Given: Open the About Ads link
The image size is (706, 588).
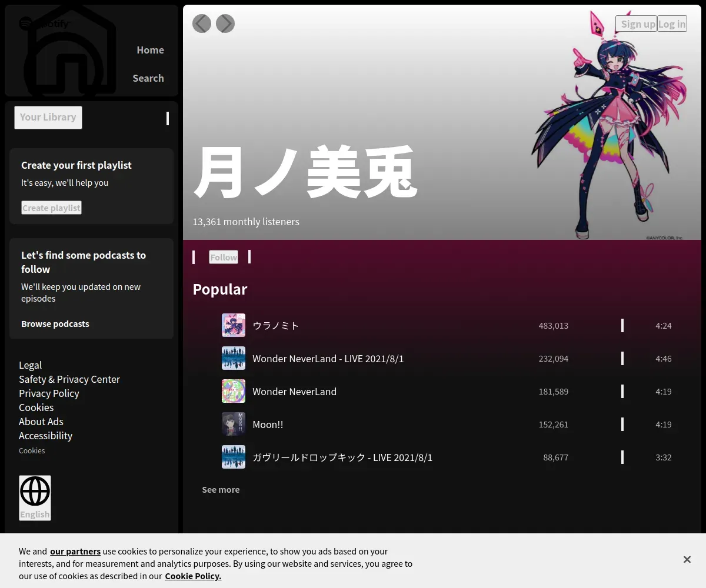Looking at the screenshot, I should (x=41, y=422).
